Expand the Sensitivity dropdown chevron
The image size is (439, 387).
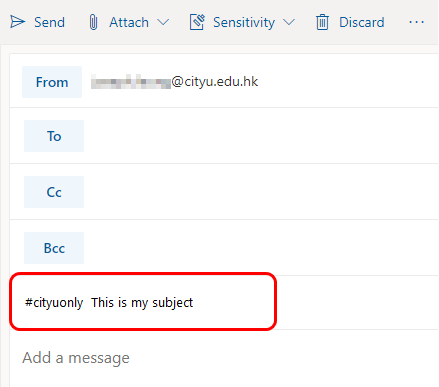pyautogui.click(x=289, y=22)
